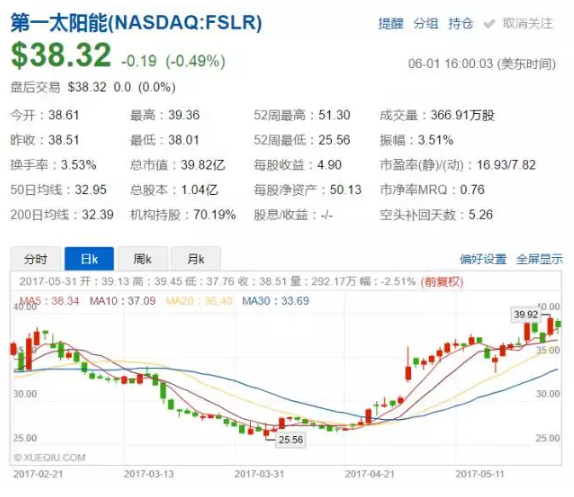Click the 取消关注 checkmark icon
The image size is (574, 497).
(489, 24)
